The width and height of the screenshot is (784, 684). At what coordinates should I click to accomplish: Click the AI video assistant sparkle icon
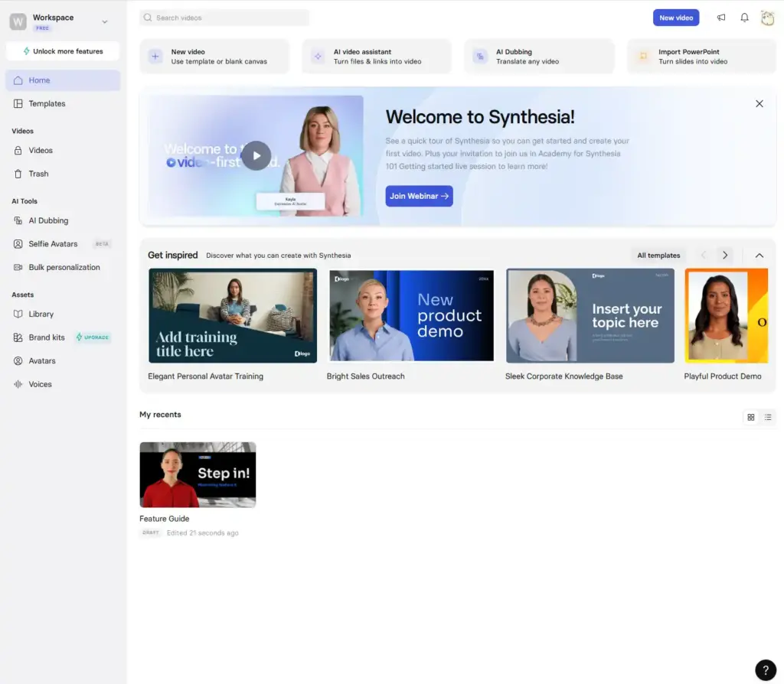(x=318, y=57)
